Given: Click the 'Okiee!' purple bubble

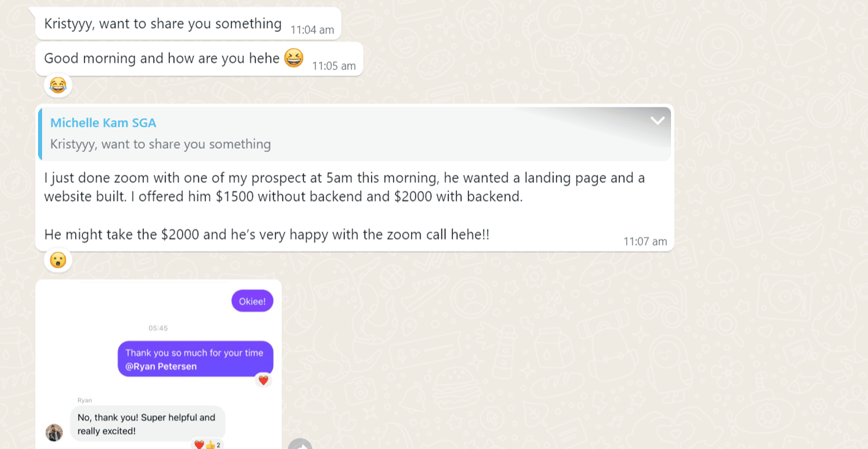Looking at the screenshot, I should pyautogui.click(x=252, y=301).
